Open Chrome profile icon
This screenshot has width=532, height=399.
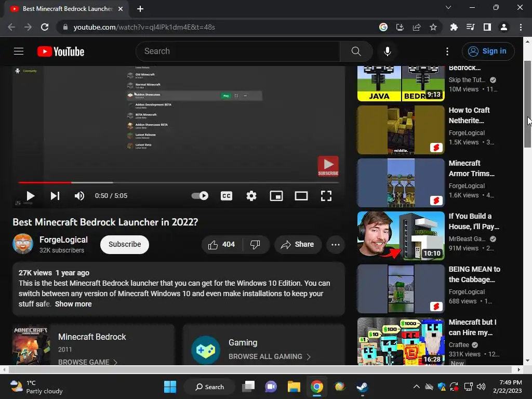pyautogui.click(x=504, y=27)
